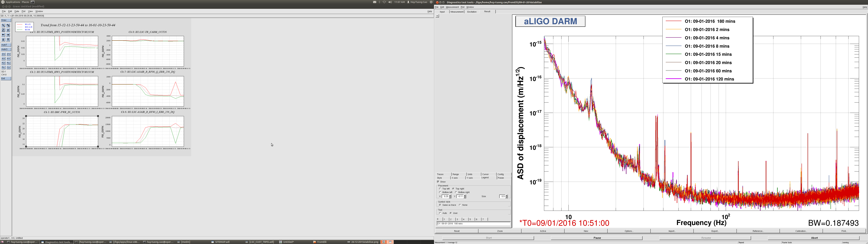Screen dimensions: 868x244
Task: Click the Abort button
Action: pos(814,238)
